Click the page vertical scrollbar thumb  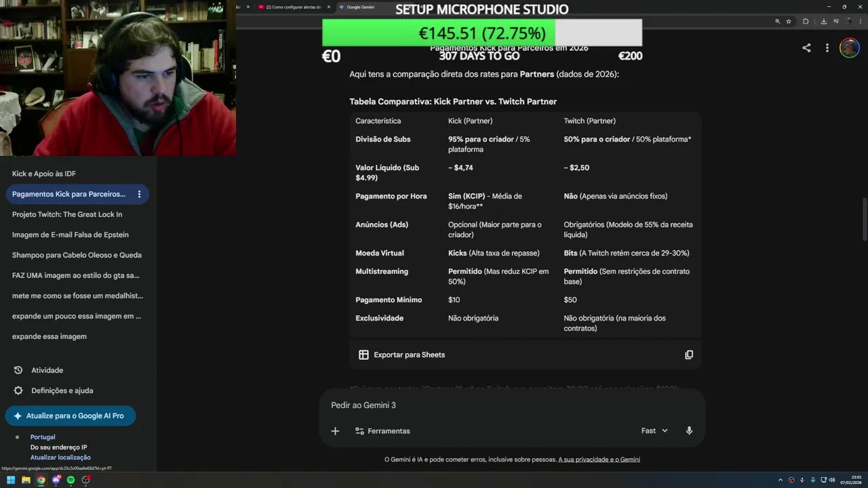(x=864, y=218)
